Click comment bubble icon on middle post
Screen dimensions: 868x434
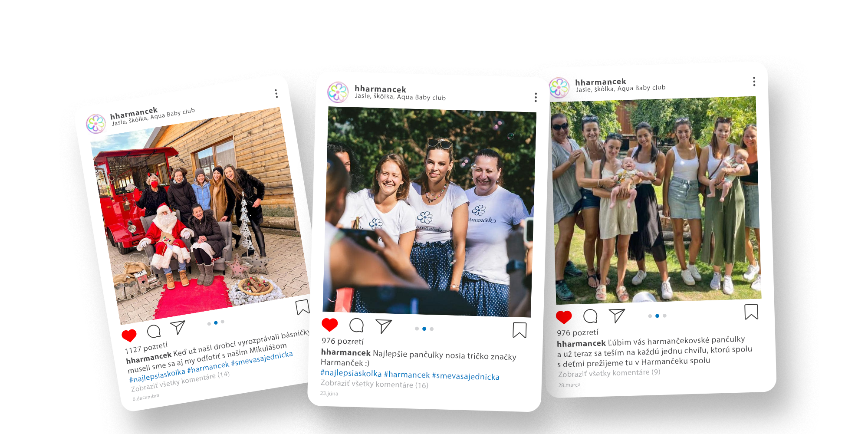pyautogui.click(x=356, y=325)
